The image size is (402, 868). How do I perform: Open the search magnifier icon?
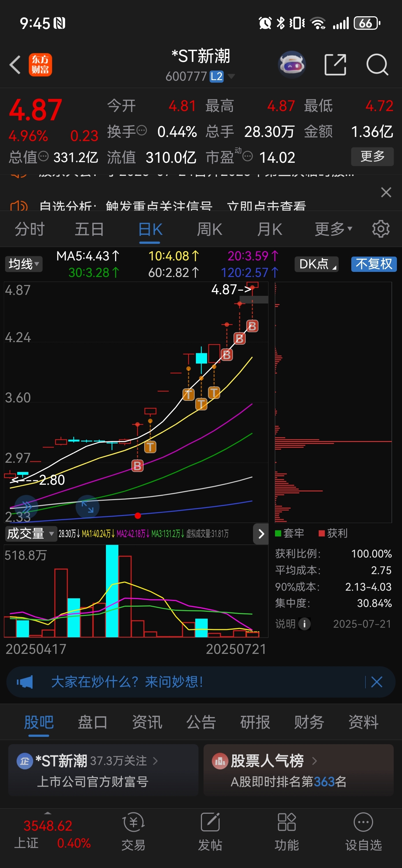click(377, 64)
